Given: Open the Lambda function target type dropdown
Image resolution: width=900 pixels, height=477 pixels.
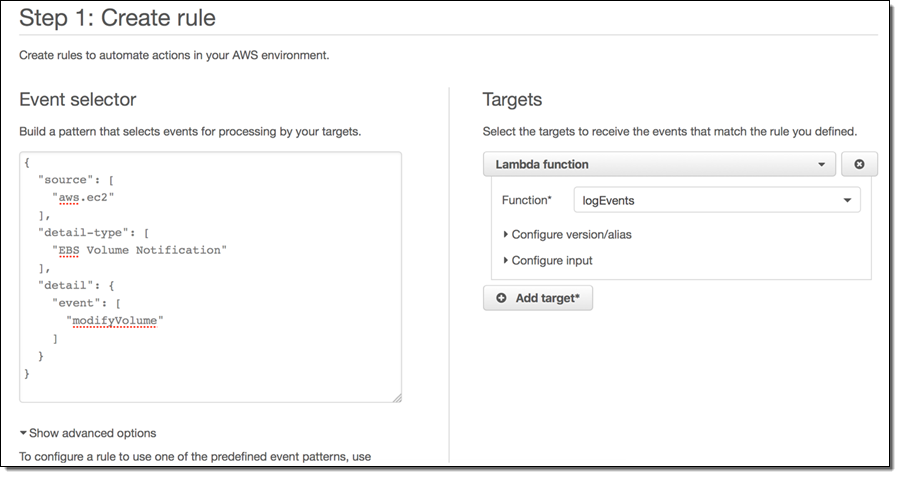Looking at the screenshot, I should click(x=659, y=164).
